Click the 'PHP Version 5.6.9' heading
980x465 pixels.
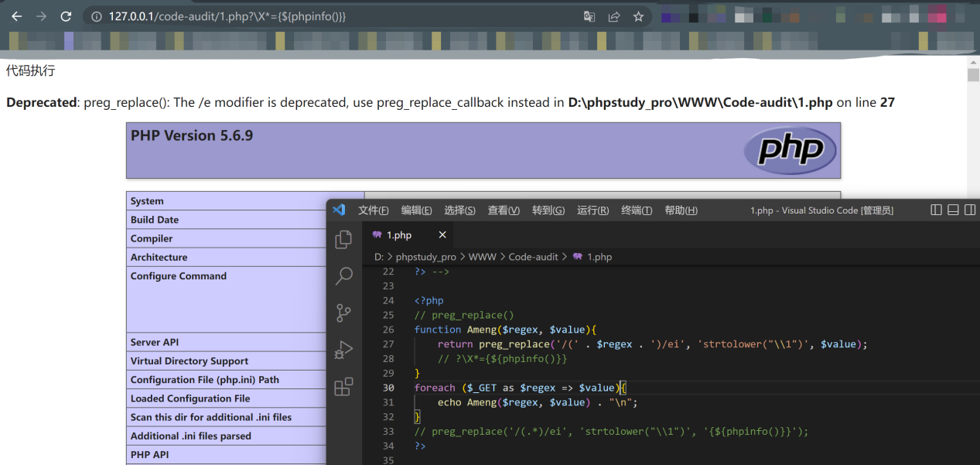(x=192, y=135)
